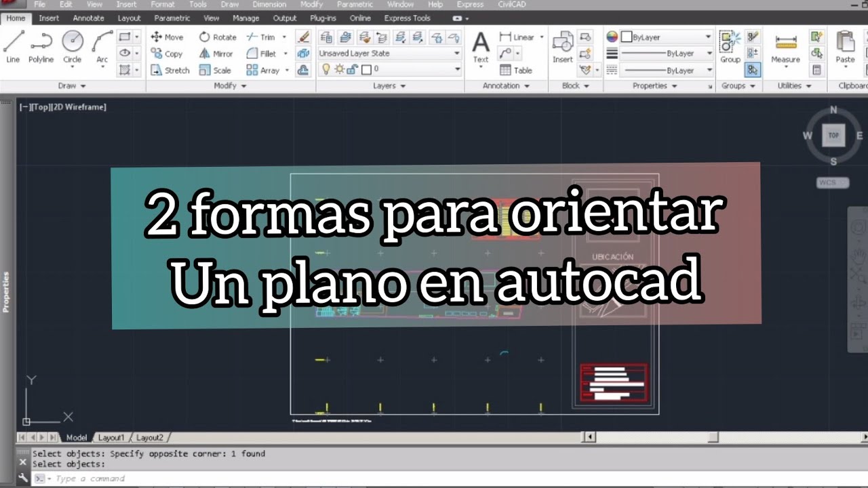Click the Linear dimension tool
Screen dimensions: 868x488
517,37
